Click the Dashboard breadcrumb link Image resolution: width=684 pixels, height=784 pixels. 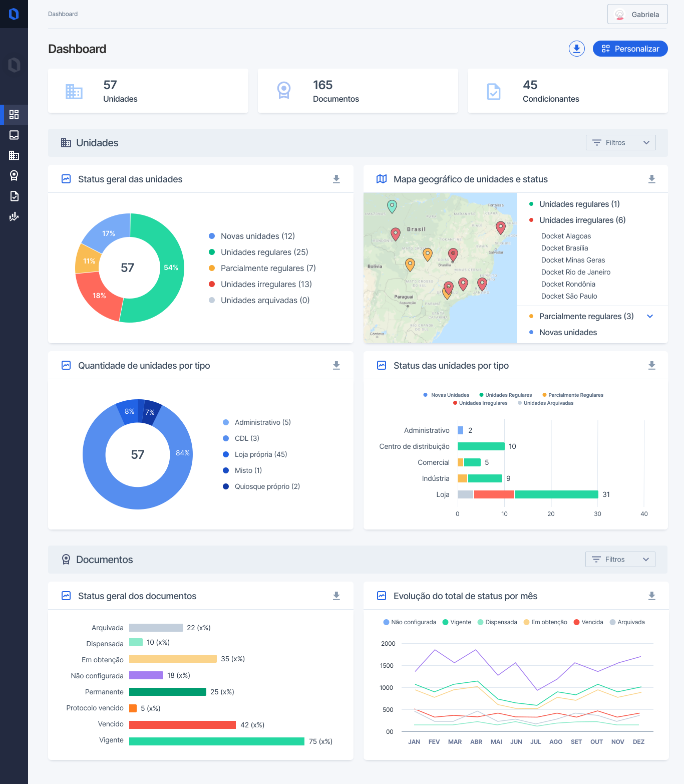pos(63,14)
